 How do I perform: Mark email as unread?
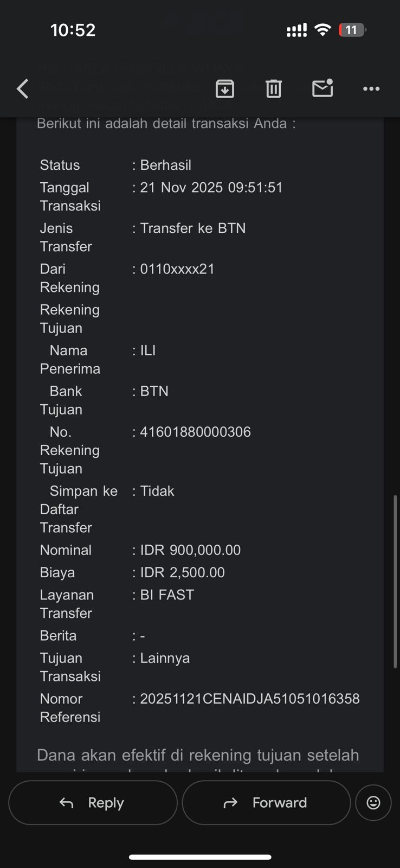tap(322, 88)
